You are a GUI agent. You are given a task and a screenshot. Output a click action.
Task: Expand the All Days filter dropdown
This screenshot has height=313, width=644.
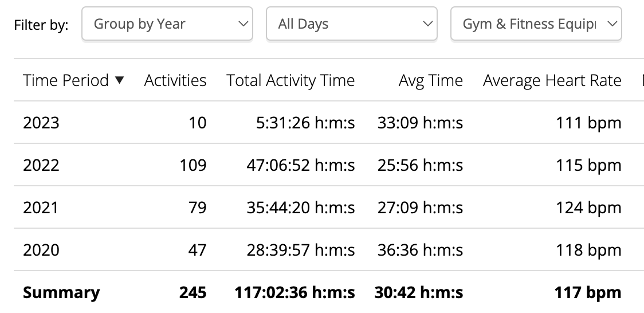(351, 24)
